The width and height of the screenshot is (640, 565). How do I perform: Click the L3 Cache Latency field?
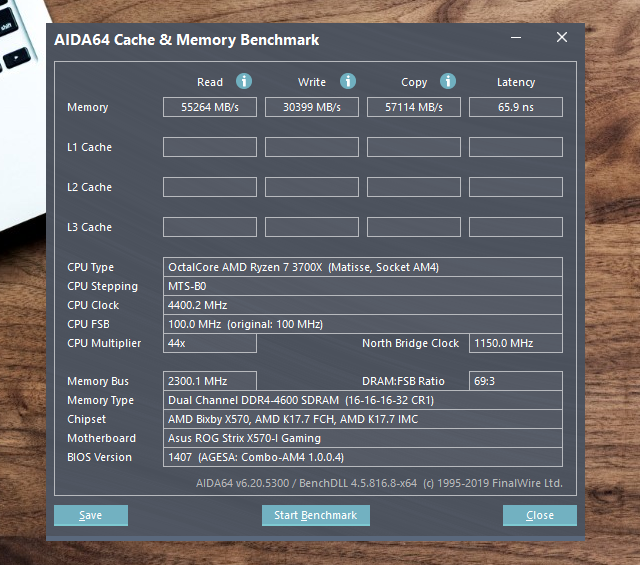click(516, 227)
